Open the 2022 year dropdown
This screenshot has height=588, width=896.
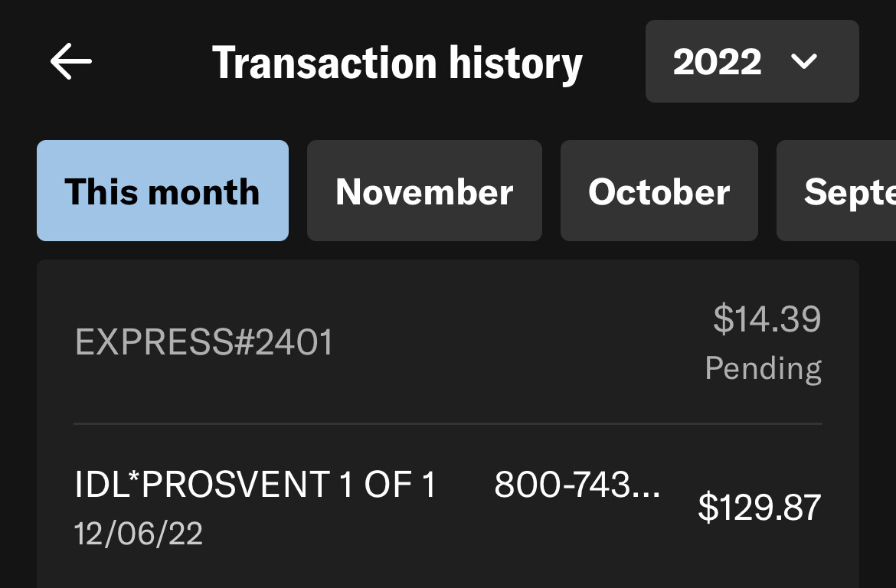pos(751,61)
